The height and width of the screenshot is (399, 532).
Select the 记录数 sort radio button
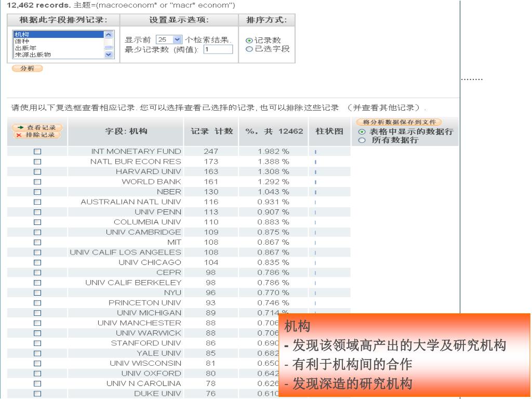click(x=249, y=41)
